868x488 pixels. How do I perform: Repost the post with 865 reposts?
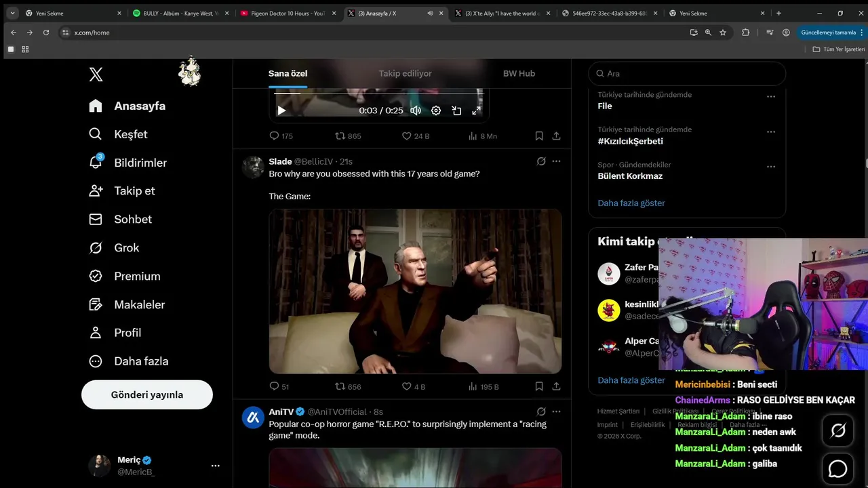(348, 136)
